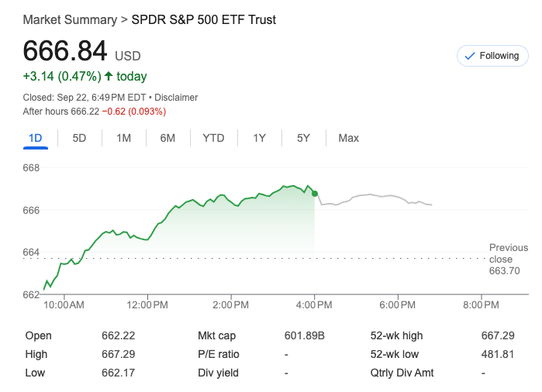Toggle the Following button
Image resolution: width=542 pixels, height=392 pixels.
coord(491,56)
